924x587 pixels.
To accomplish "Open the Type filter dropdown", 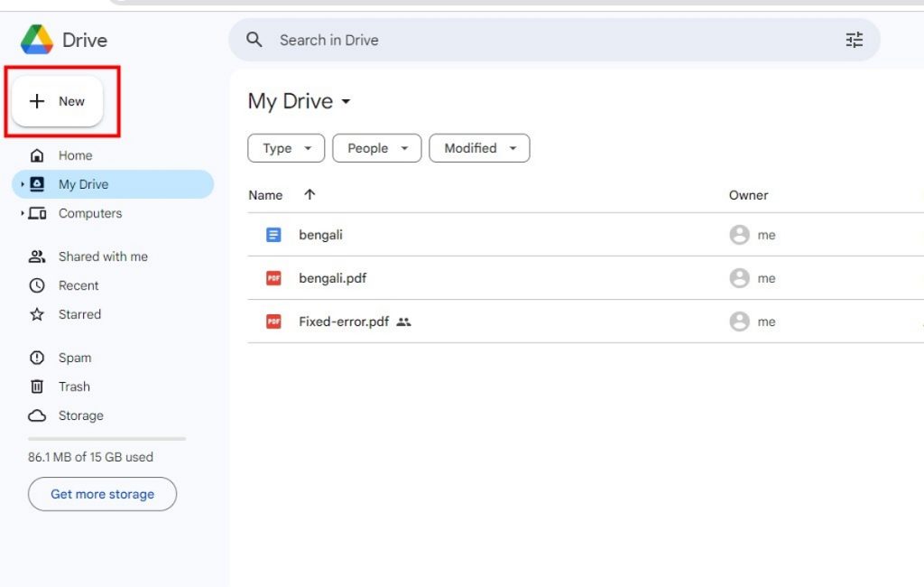I will pyautogui.click(x=286, y=148).
